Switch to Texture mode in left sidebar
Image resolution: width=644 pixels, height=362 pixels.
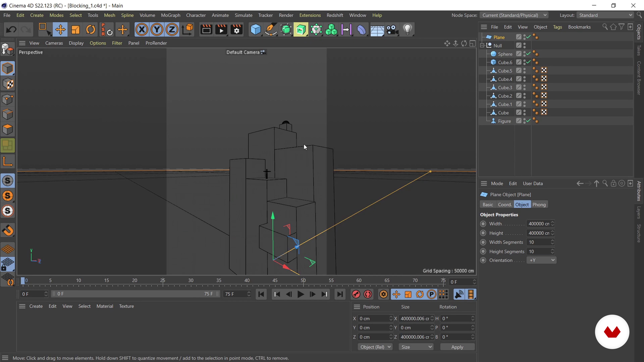tap(8, 84)
